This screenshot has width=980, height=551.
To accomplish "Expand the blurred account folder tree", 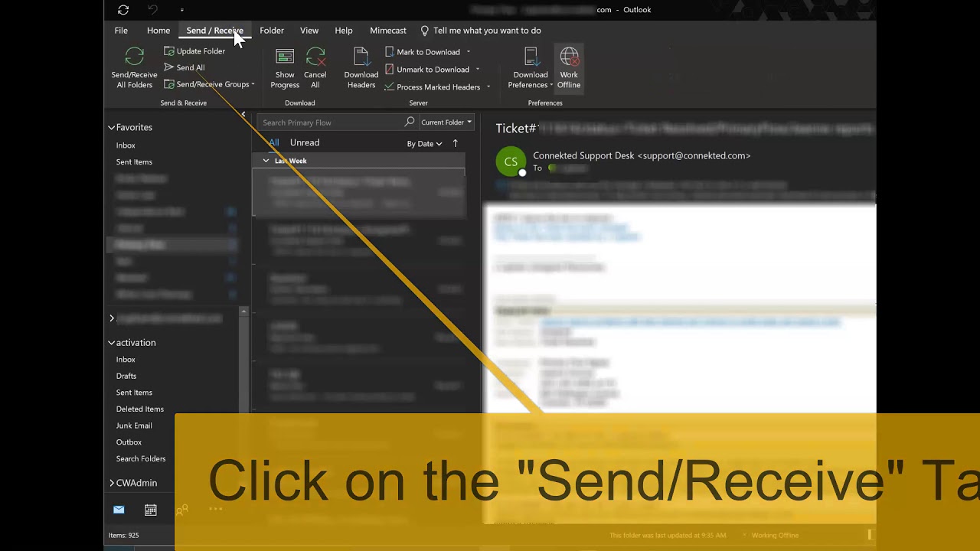I will pos(112,318).
